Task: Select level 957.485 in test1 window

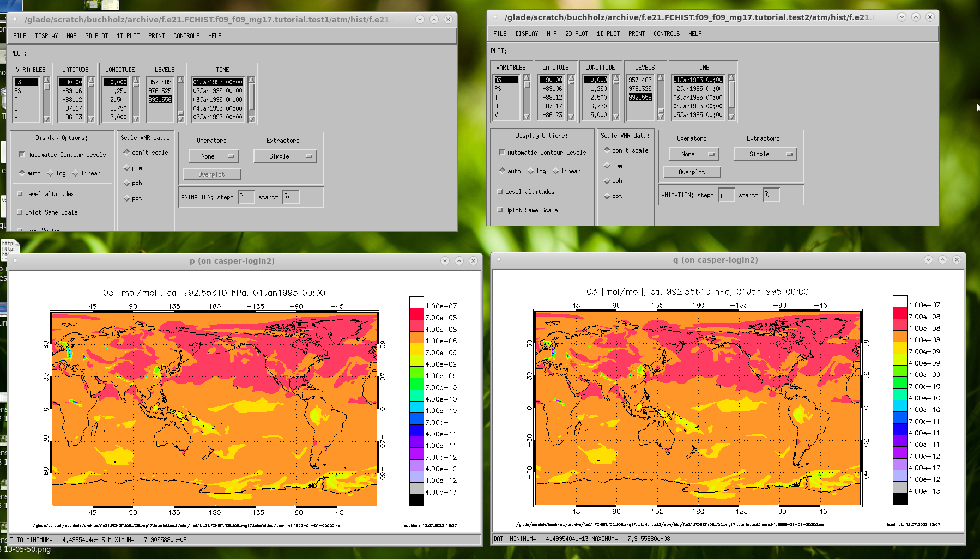Action: [160, 82]
